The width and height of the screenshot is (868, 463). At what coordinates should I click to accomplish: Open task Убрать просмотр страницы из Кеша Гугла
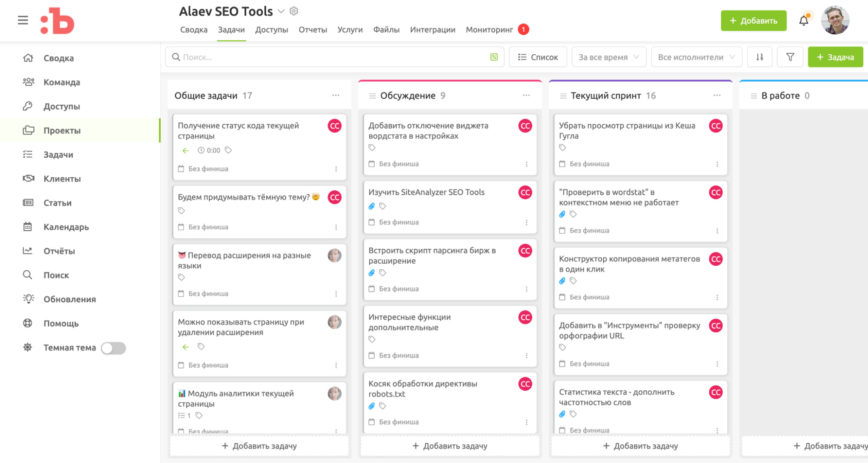point(627,131)
